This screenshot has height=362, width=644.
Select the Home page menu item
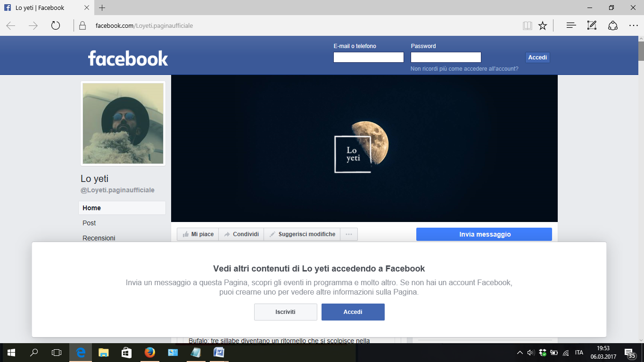[122, 208]
